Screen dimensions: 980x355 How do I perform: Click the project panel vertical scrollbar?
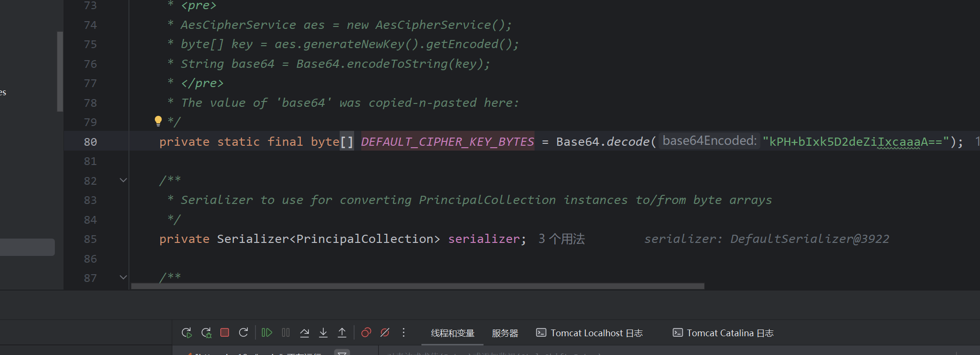click(x=60, y=71)
